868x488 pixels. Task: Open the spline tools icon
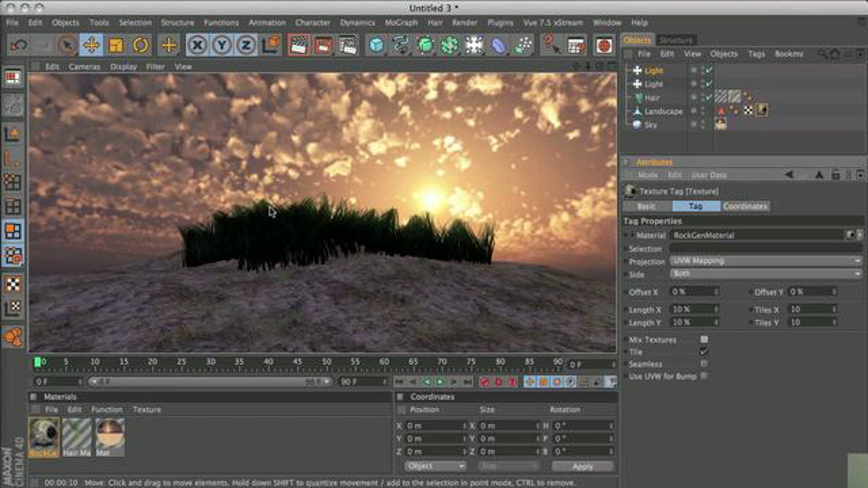pyautogui.click(x=401, y=46)
